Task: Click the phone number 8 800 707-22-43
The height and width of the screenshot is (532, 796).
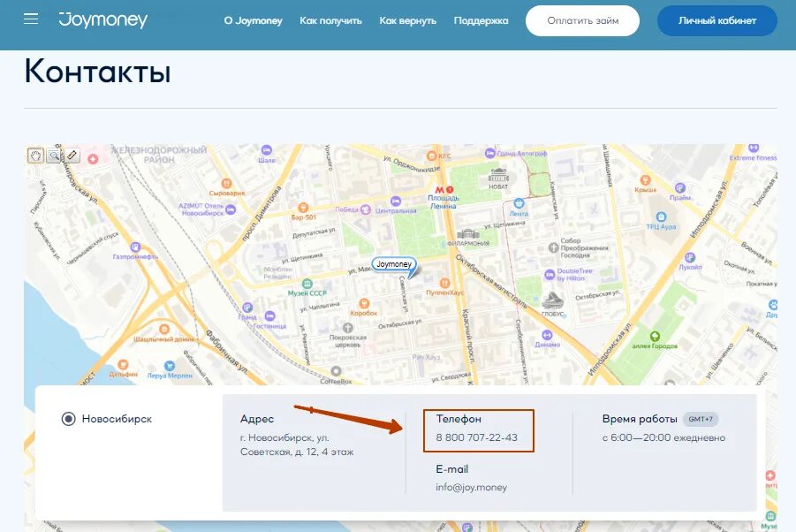Action: [x=477, y=437]
